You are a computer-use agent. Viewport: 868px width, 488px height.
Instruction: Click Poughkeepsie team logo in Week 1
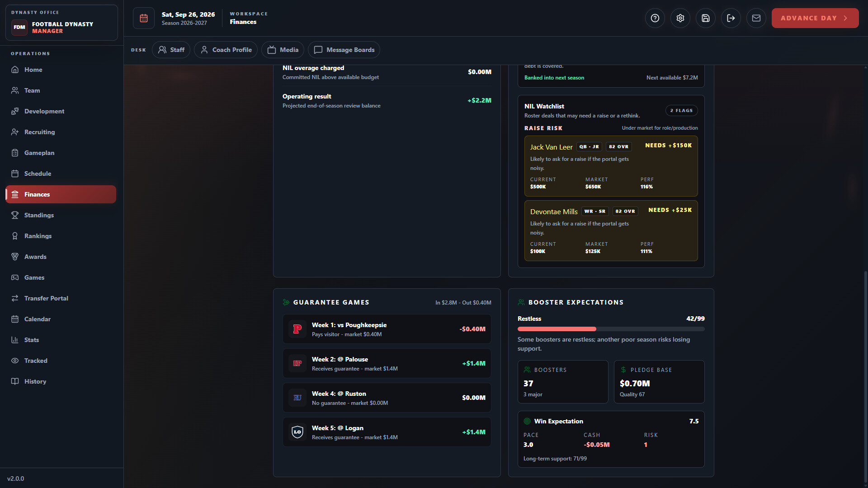click(x=297, y=329)
